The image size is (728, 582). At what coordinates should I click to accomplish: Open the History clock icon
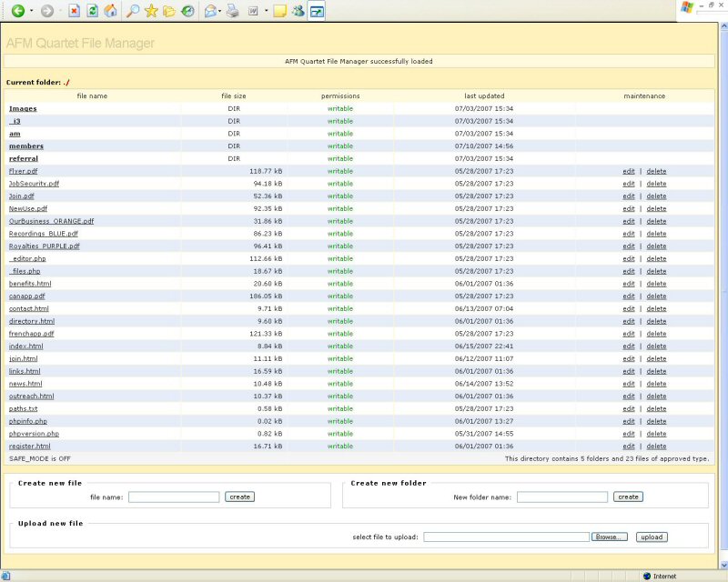[x=187, y=11]
